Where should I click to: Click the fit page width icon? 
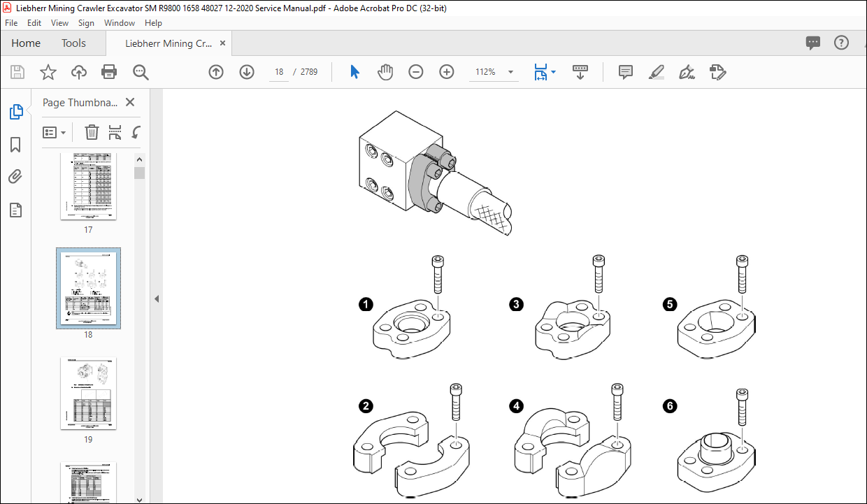540,72
